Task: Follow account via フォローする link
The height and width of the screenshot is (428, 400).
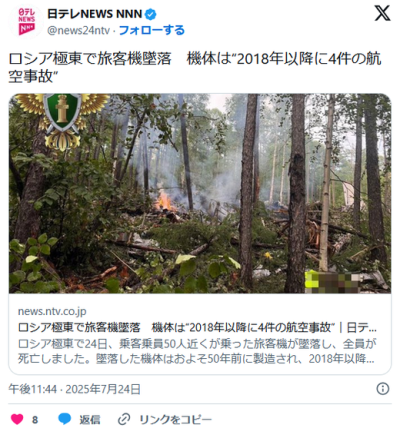Action: pyautogui.click(x=152, y=30)
